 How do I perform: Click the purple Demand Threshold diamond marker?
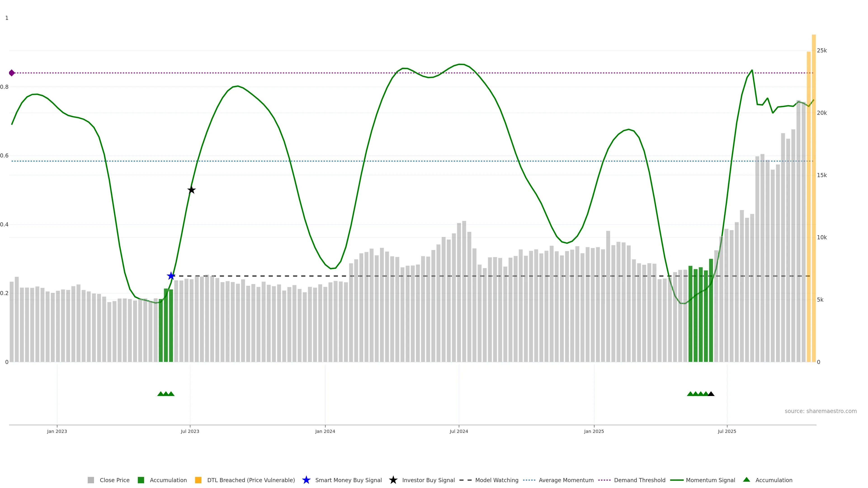click(x=12, y=73)
